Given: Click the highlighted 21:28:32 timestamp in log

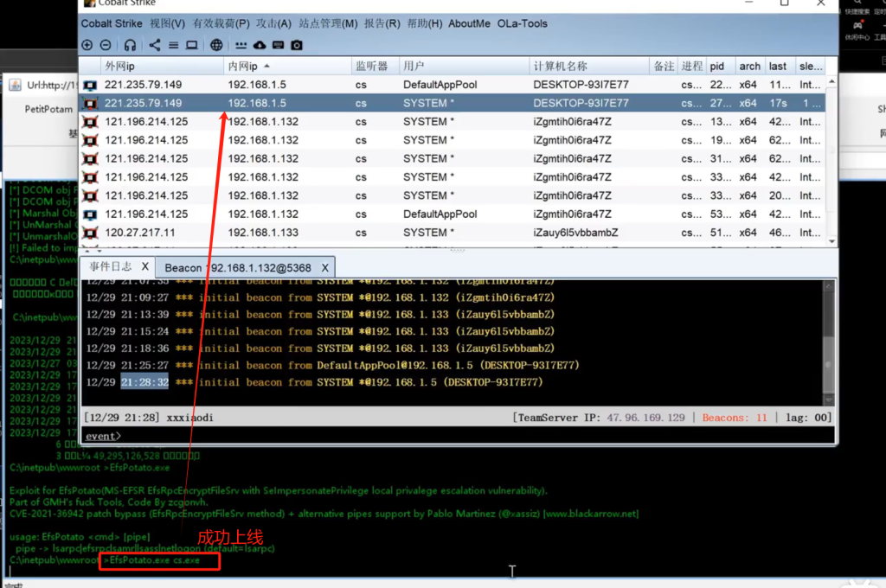Looking at the screenshot, I should (x=144, y=382).
